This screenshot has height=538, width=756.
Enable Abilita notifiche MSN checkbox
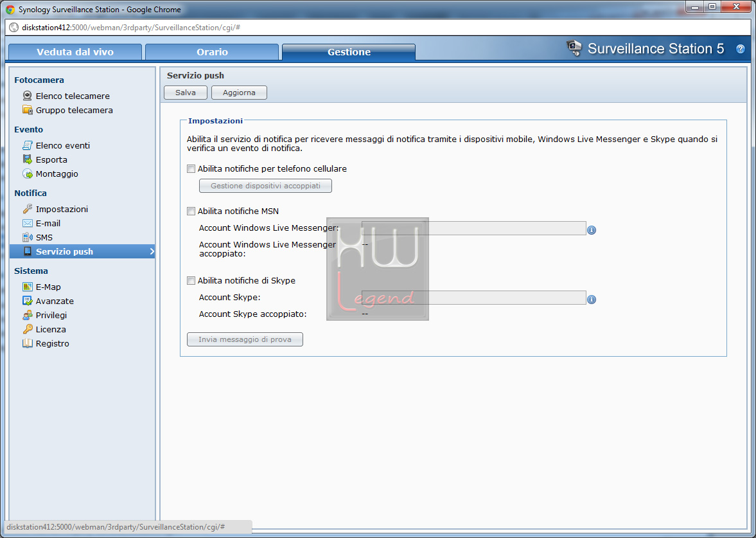pos(191,211)
